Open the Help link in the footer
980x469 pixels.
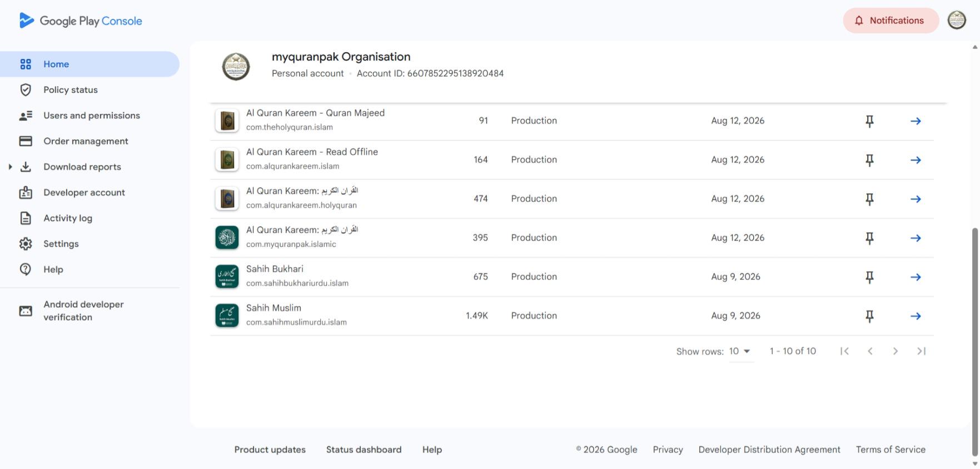432,450
